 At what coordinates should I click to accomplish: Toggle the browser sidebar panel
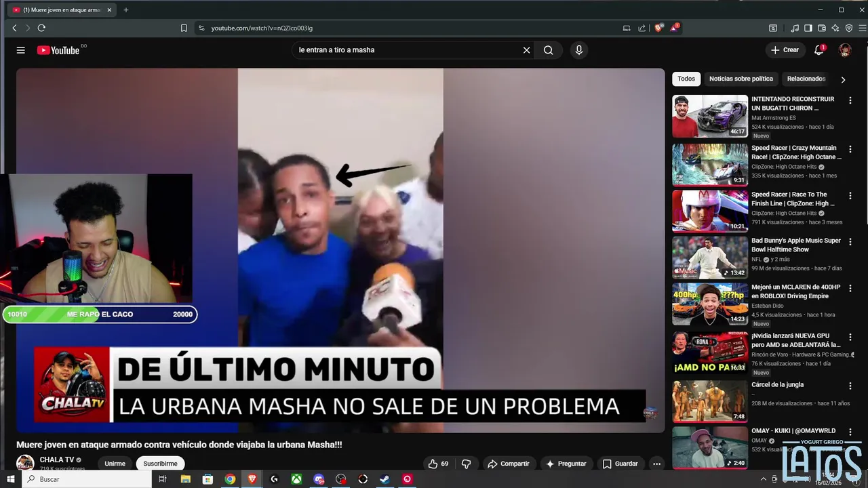[808, 28]
